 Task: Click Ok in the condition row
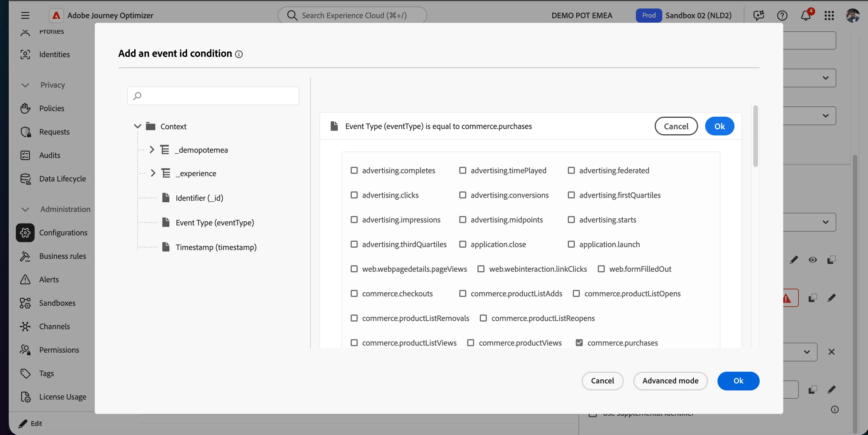(x=720, y=126)
